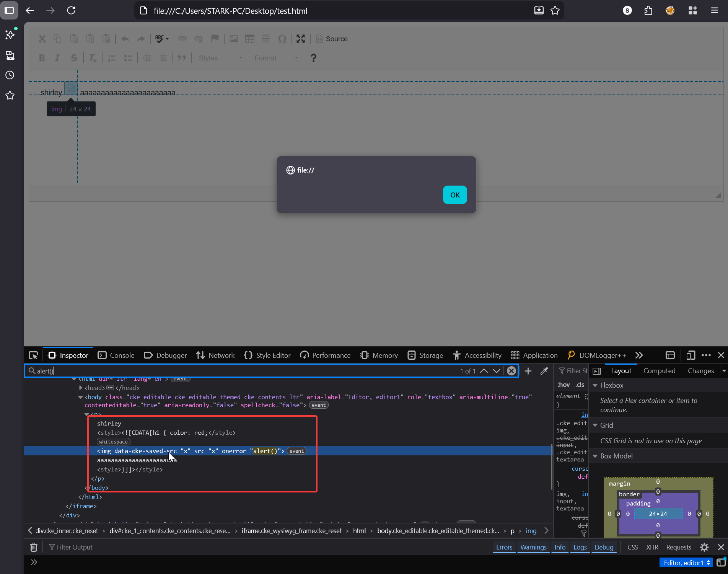Click the 24×24 box model content area

(x=658, y=514)
